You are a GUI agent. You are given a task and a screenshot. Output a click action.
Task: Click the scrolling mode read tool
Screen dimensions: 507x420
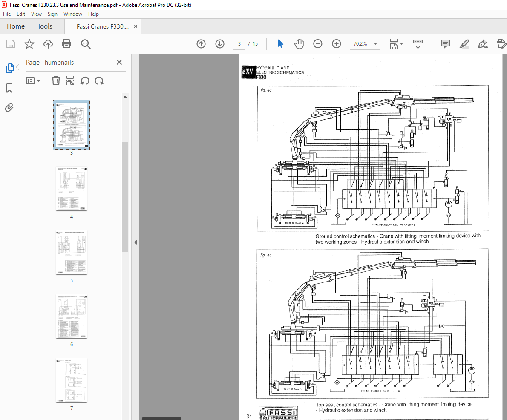(x=418, y=43)
